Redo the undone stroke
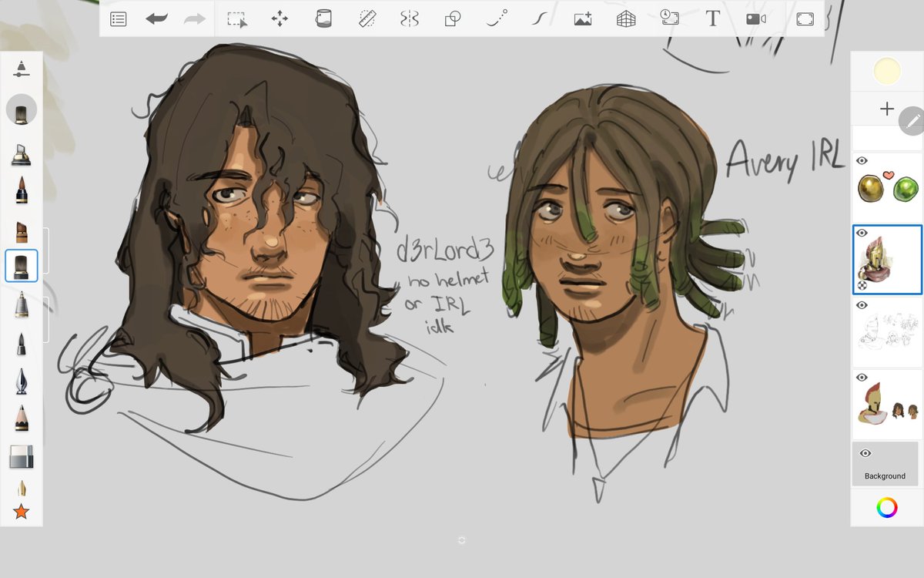Image resolution: width=924 pixels, height=578 pixels. pyautogui.click(x=195, y=18)
